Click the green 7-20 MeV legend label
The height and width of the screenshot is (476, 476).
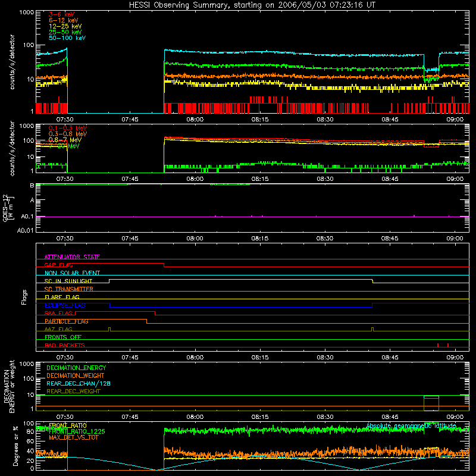point(64,146)
